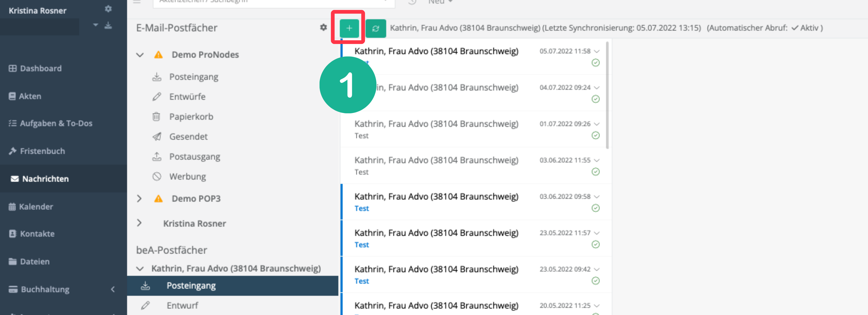Open E-Mail-Postfächer settings gear
Viewport: 868px width, 315px height.
(323, 27)
